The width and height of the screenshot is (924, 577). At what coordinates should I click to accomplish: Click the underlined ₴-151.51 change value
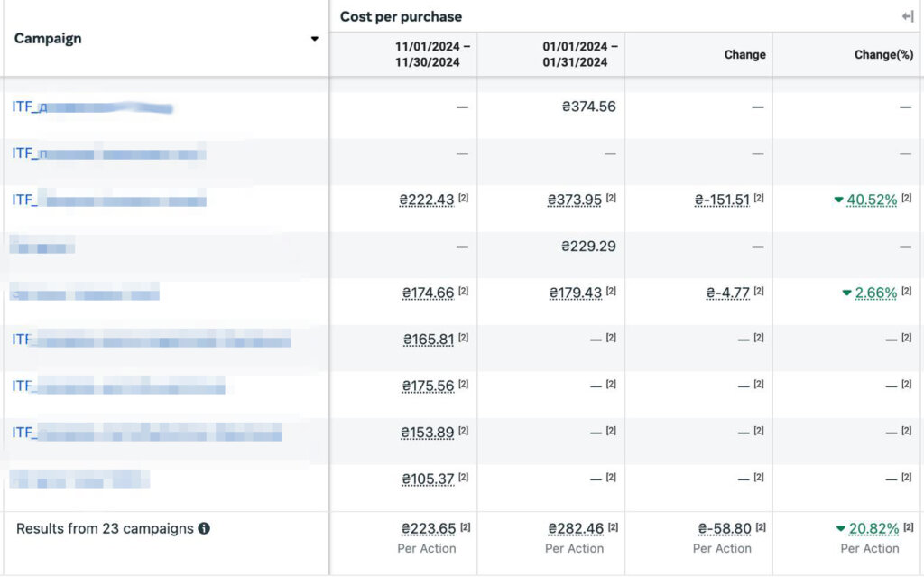pos(722,200)
